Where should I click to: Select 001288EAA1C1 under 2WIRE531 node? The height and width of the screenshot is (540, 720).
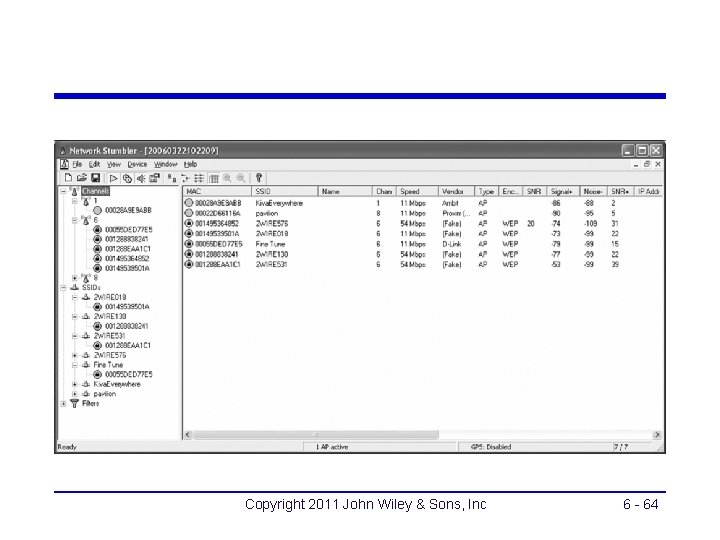(128, 345)
